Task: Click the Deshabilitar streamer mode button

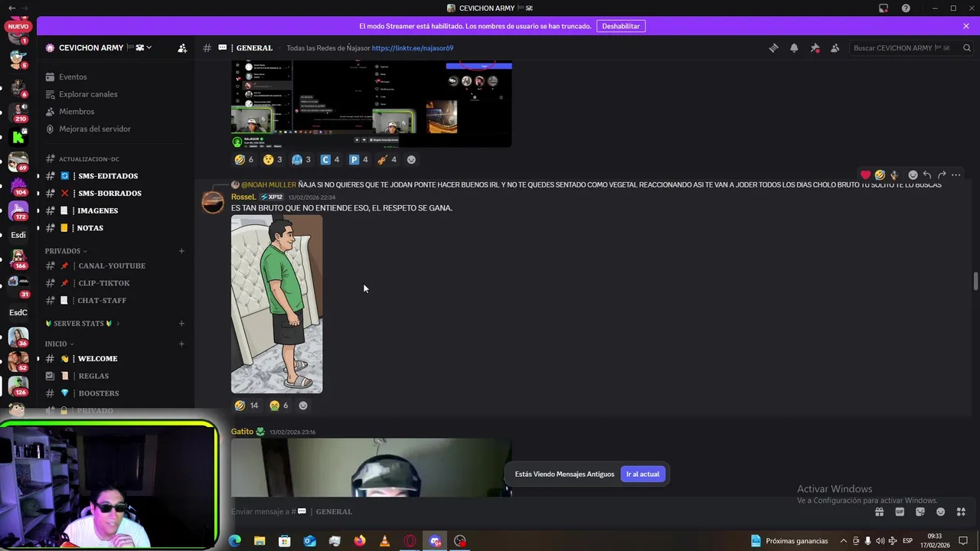Action: 621,26
